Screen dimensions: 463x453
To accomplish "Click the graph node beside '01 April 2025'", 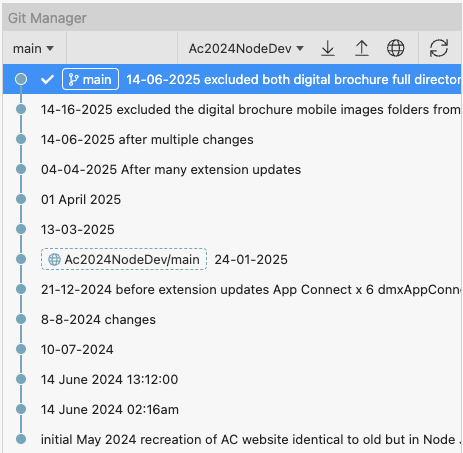I will pyautogui.click(x=21, y=199).
